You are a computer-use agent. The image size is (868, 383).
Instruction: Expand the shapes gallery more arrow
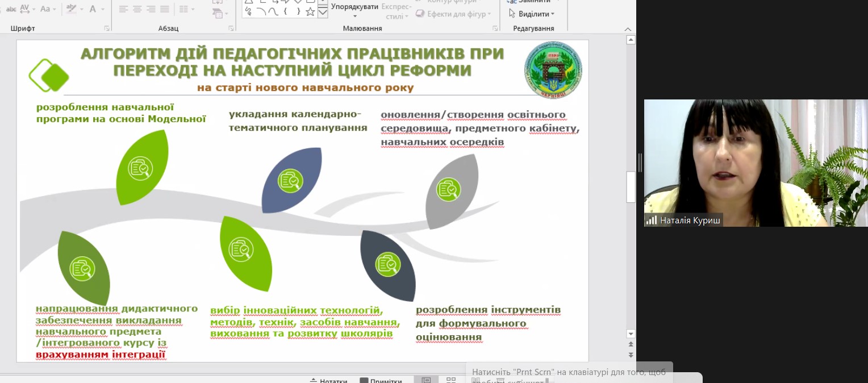coord(323,13)
